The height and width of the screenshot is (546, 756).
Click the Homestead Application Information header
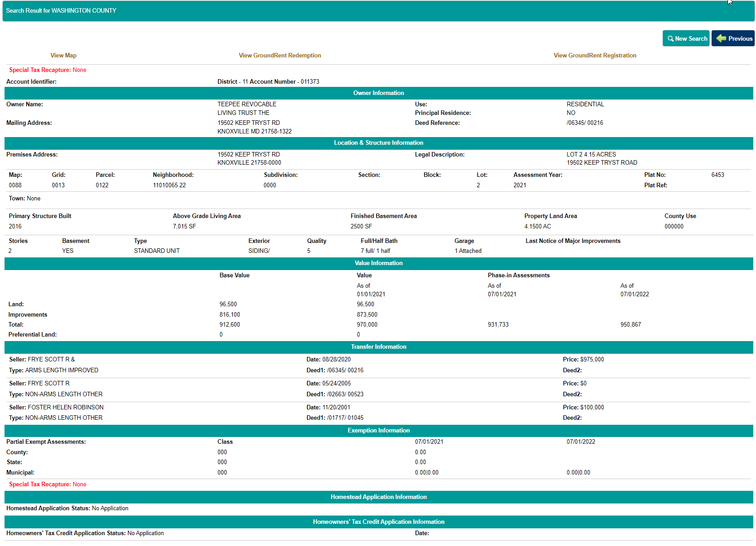(x=379, y=497)
